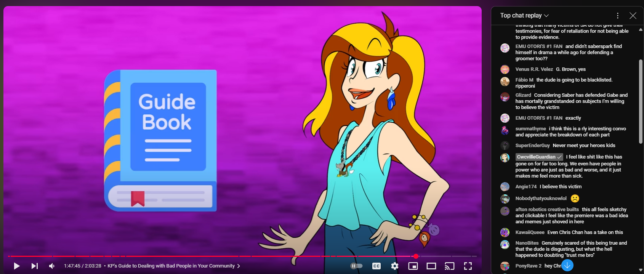The image size is (644, 274).
Task: Open chapter 'KP's Guide to Dealing with Bad People'
Action: pyautogui.click(x=174, y=266)
